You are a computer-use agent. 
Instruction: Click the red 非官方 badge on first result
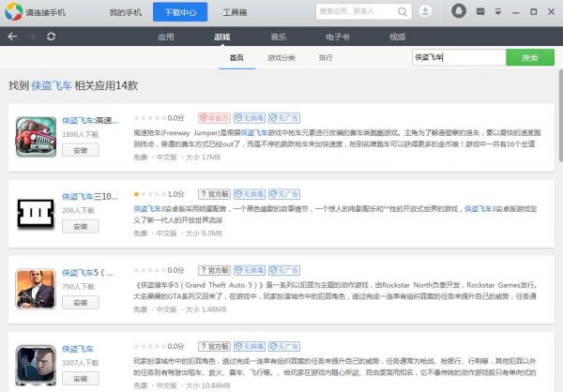[x=214, y=118]
